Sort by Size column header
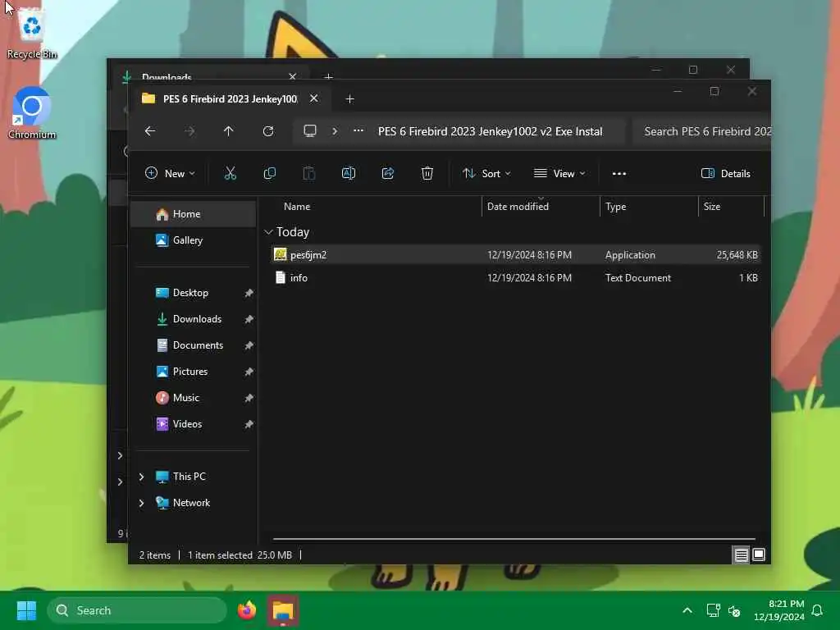 click(x=712, y=206)
